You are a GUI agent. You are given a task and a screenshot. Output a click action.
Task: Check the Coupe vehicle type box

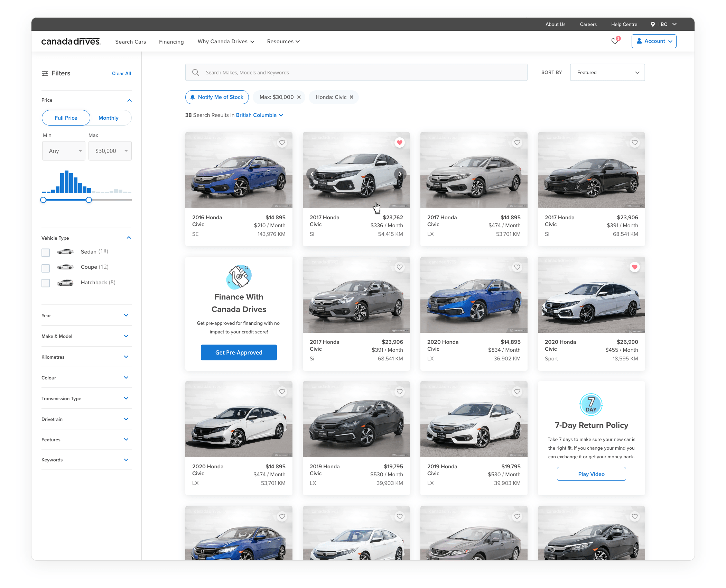(46, 268)
